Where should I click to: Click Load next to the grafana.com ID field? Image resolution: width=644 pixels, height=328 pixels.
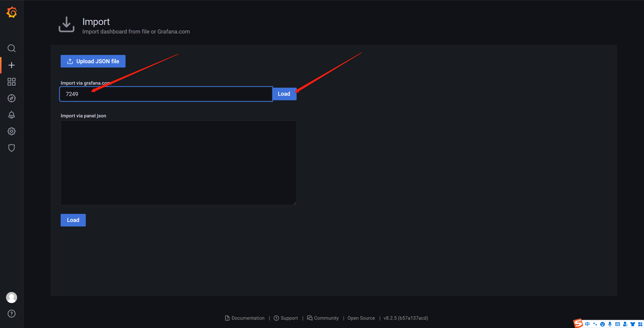[x=284, y=94]
